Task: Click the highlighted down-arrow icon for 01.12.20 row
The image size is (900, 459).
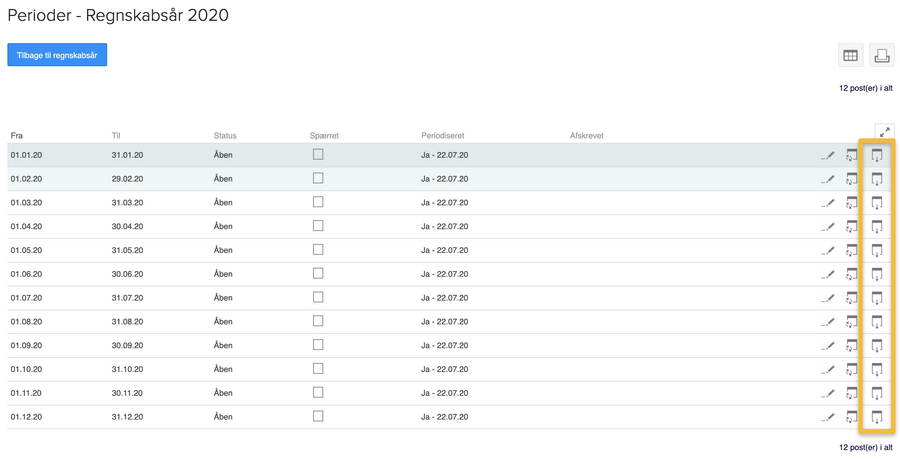Action: [x=877, y=417]
